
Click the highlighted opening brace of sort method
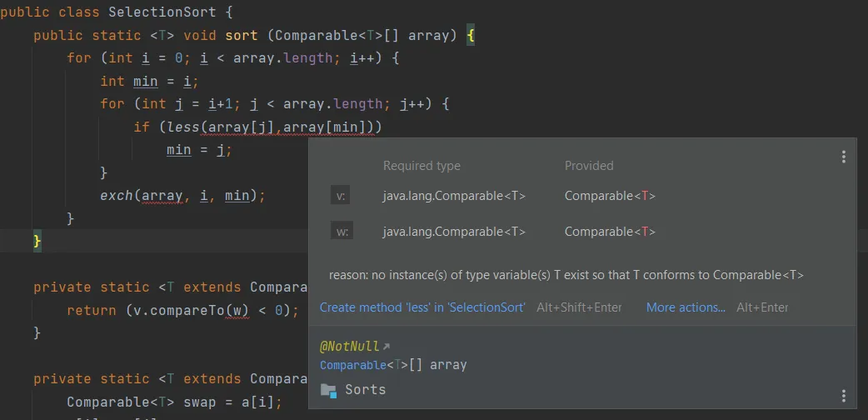tap(470, 36)
